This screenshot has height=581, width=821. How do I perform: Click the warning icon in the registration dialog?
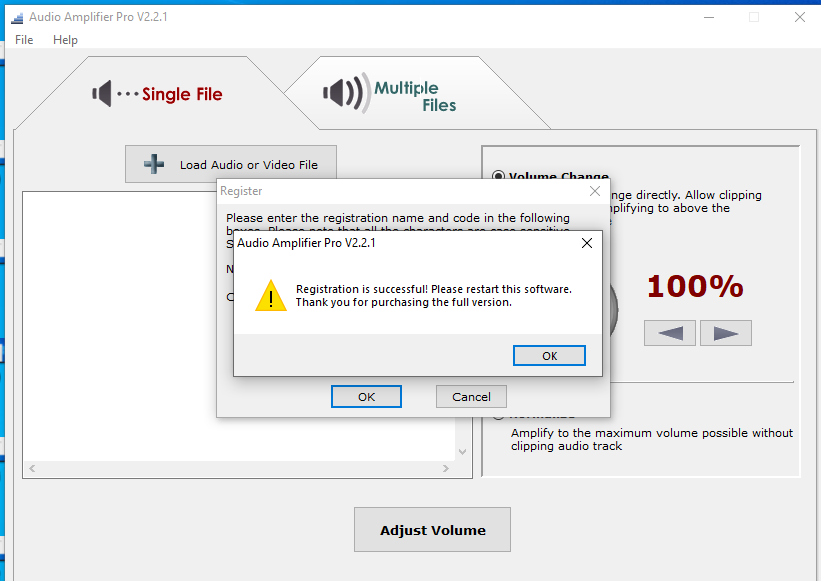270,297
